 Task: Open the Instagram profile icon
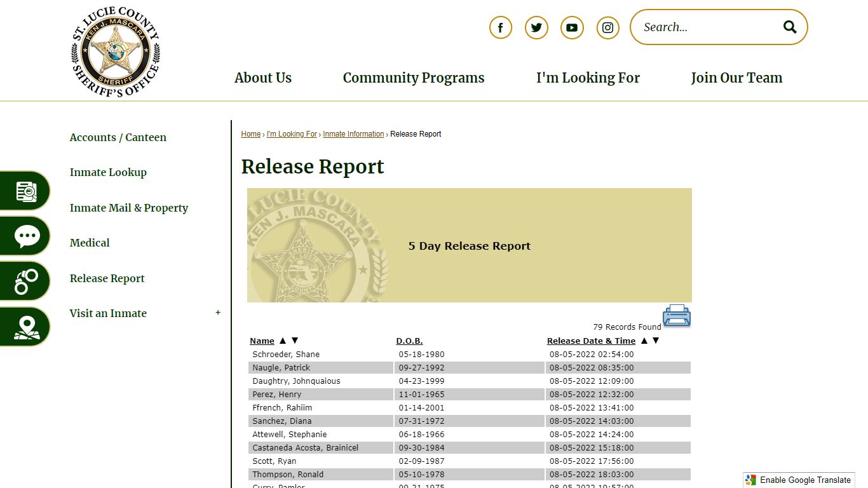[608, 27]
